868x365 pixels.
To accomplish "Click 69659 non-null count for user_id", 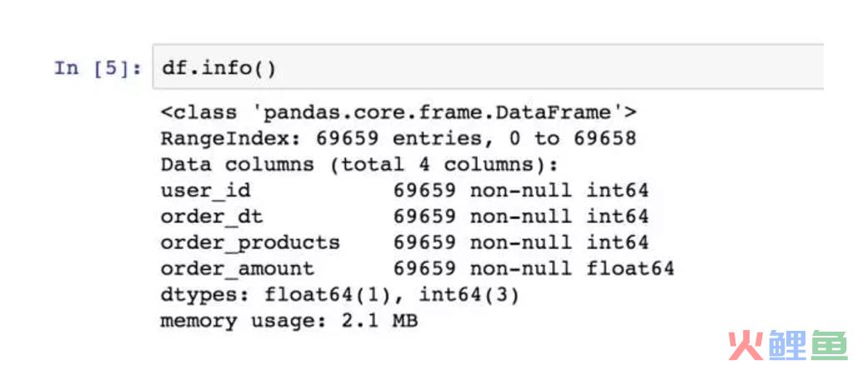I will coord(482,191).
